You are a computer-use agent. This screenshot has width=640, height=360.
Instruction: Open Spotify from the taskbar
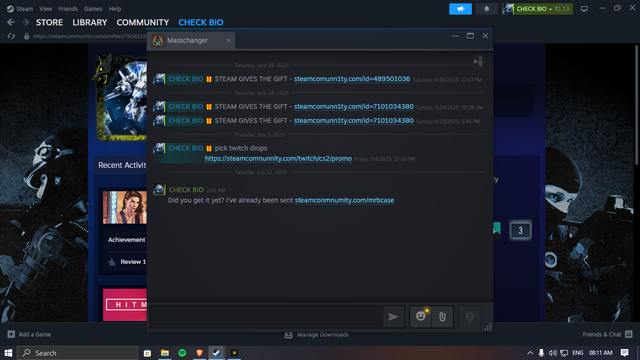(x=182, y=353)
